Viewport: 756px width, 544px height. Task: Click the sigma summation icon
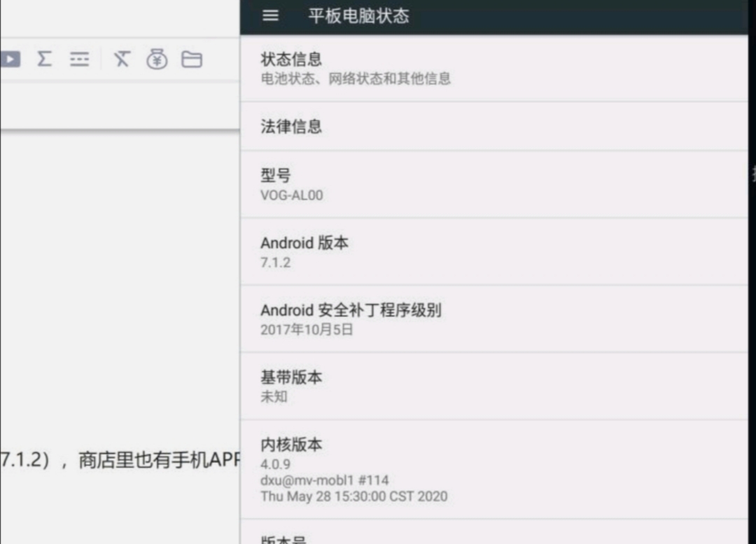point(44,60)
